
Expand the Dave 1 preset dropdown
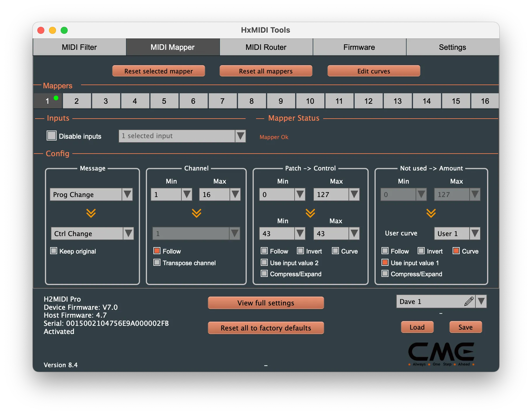click(x=481, y=301)
